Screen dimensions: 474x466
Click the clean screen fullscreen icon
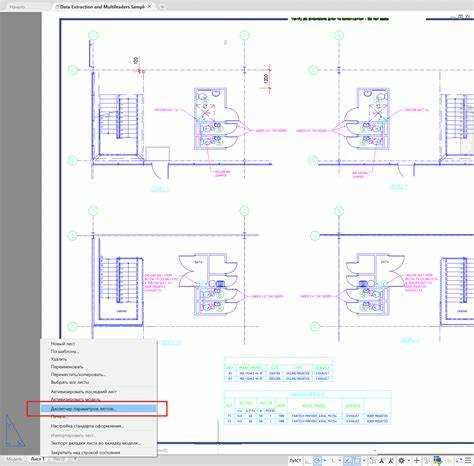click(459, 460)
